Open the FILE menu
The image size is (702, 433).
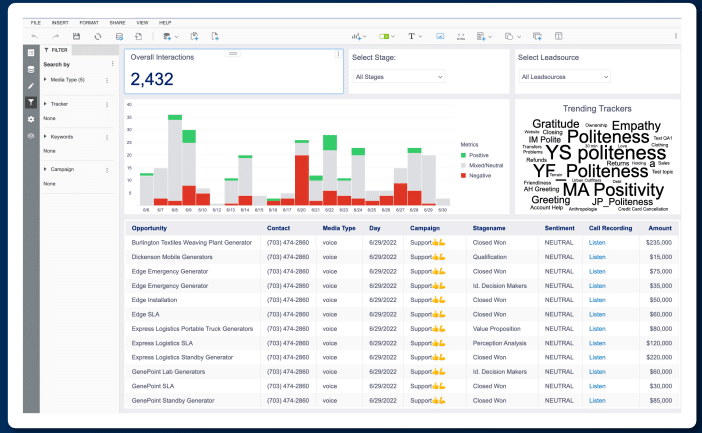tap(35, 22)
